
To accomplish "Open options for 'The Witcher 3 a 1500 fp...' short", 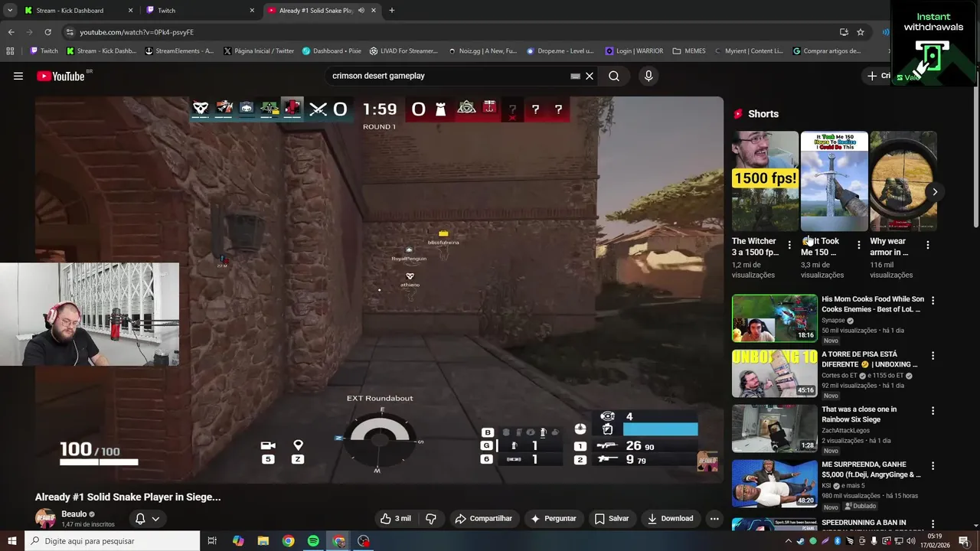I will (x=789, y=245).
